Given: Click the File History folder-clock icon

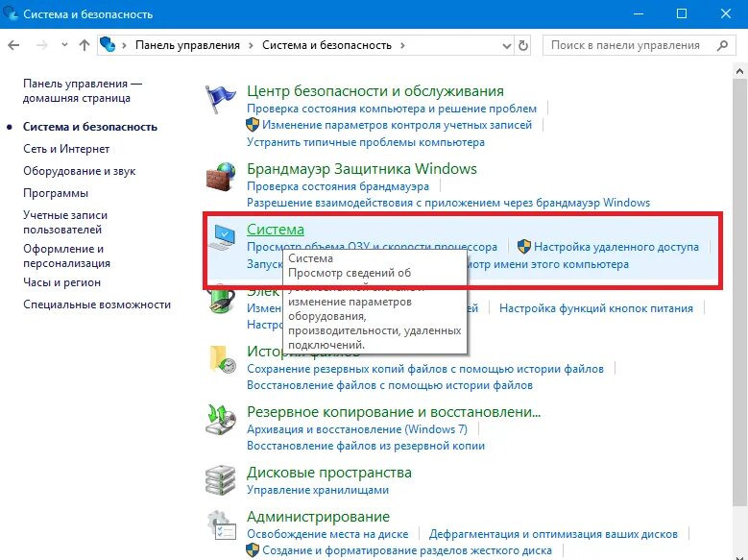Looking at the screenshot, I should click(x=223, y=359).
